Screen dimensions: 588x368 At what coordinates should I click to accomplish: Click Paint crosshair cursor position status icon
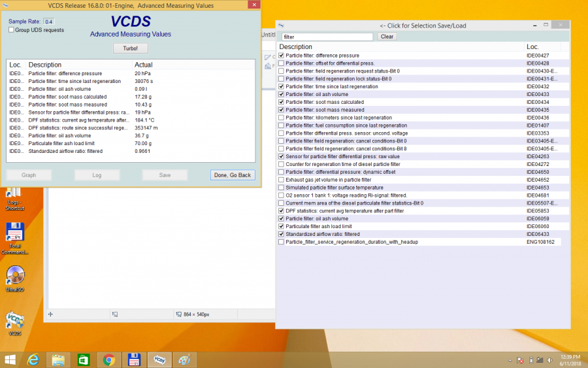tap(50, 314)
